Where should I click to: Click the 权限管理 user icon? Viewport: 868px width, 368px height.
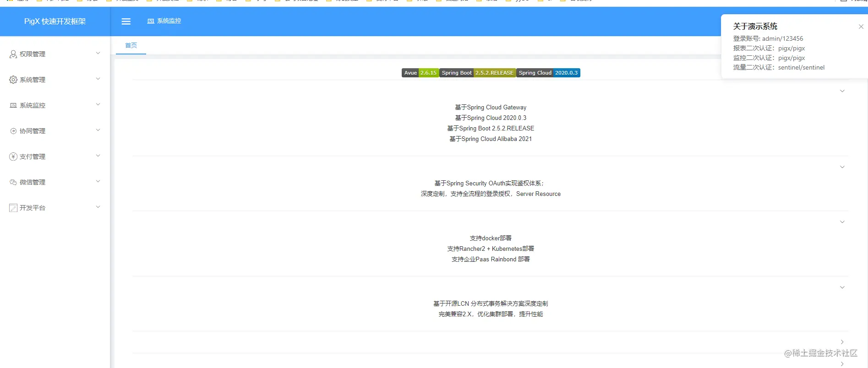tap(13, 54)
